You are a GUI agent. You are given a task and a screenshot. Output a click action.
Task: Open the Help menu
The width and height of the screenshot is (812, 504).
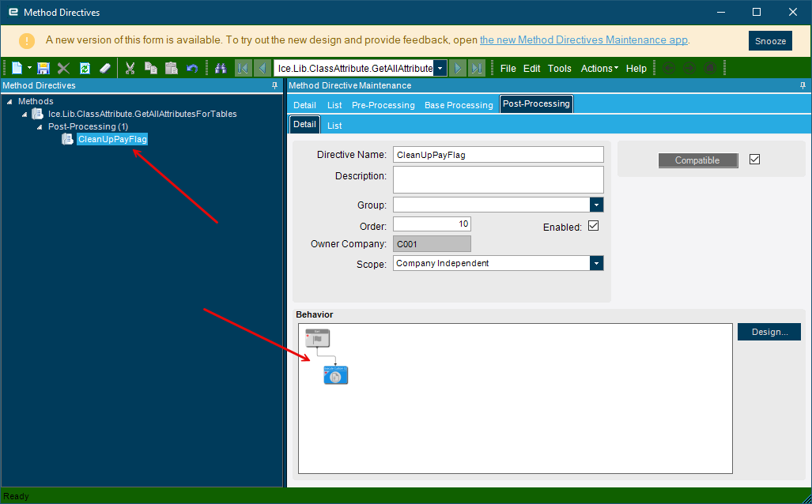(x=636, y=68)
